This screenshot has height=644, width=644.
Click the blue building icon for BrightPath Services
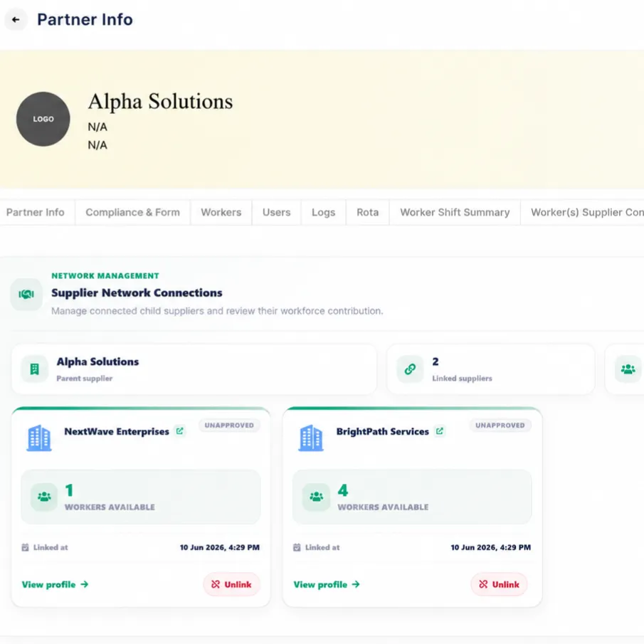[311, 438]
